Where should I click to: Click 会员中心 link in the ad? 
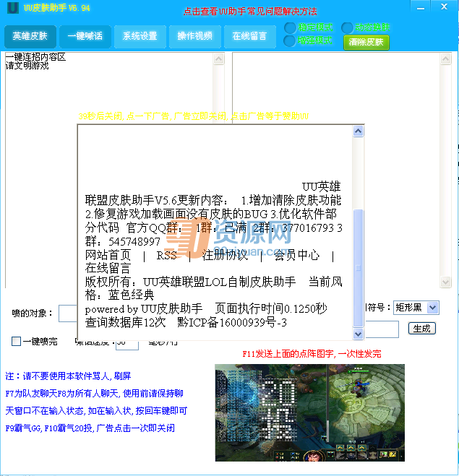[x=297, y=255]
